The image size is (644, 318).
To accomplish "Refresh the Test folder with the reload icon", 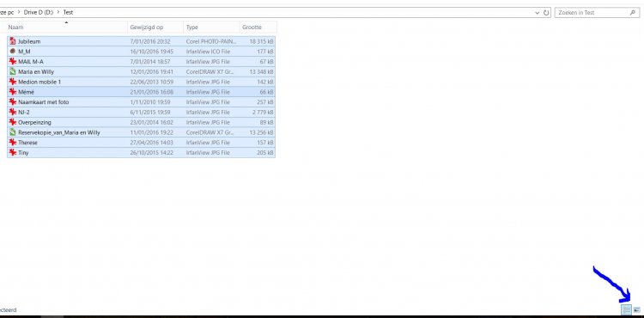I will point(546,13).
